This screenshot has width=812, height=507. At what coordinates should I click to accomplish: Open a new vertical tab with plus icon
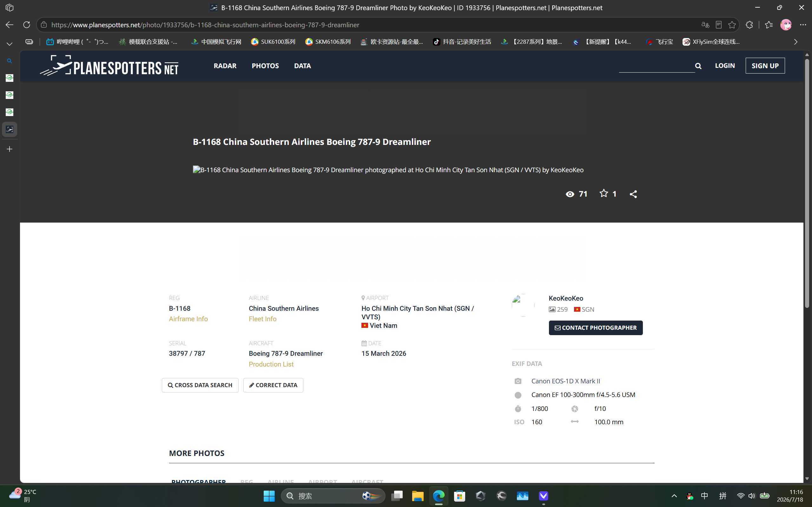[x=10, y=149]
